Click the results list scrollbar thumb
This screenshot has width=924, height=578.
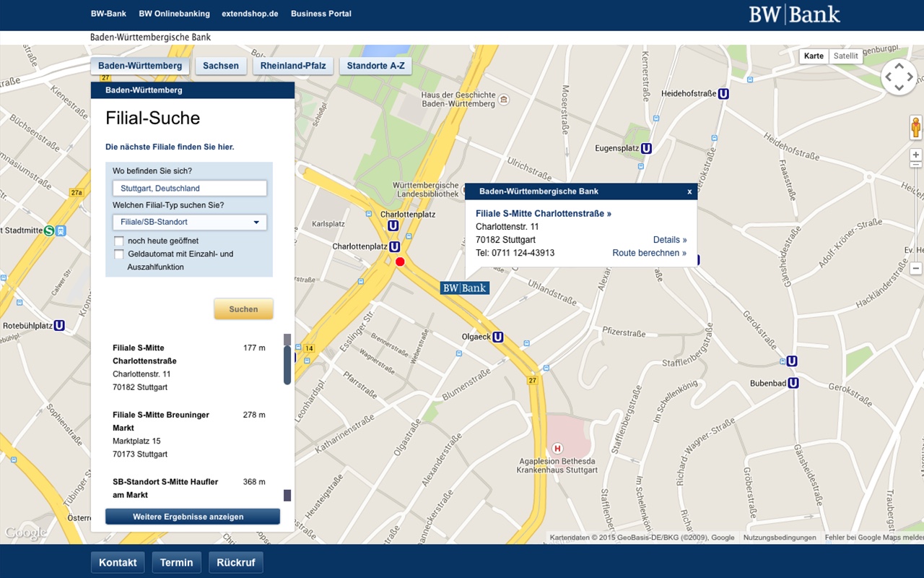[287, 365]
